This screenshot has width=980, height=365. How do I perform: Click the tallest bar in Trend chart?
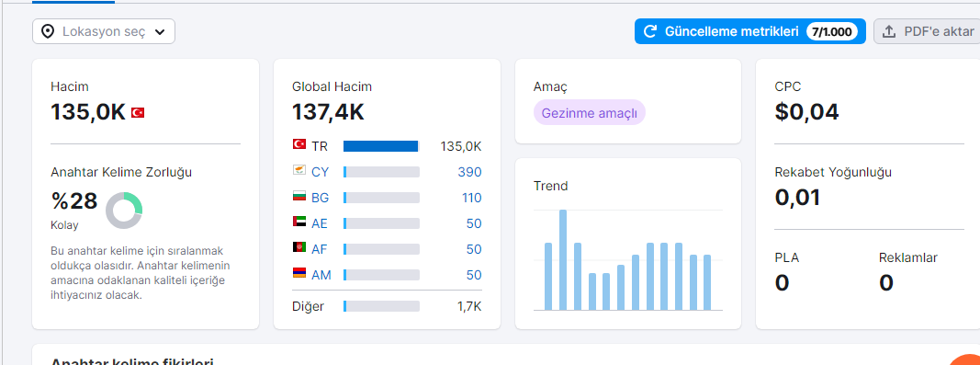pos(562,260)
